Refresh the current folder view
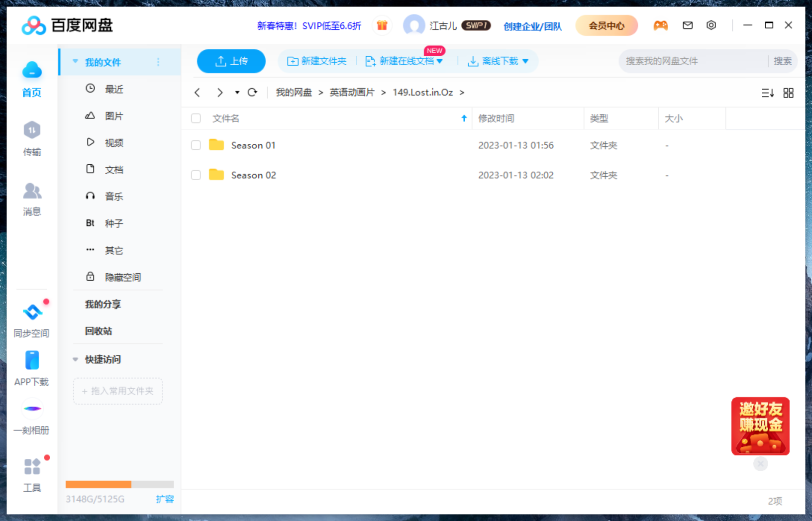812x521 pixels. pos(253,93)
